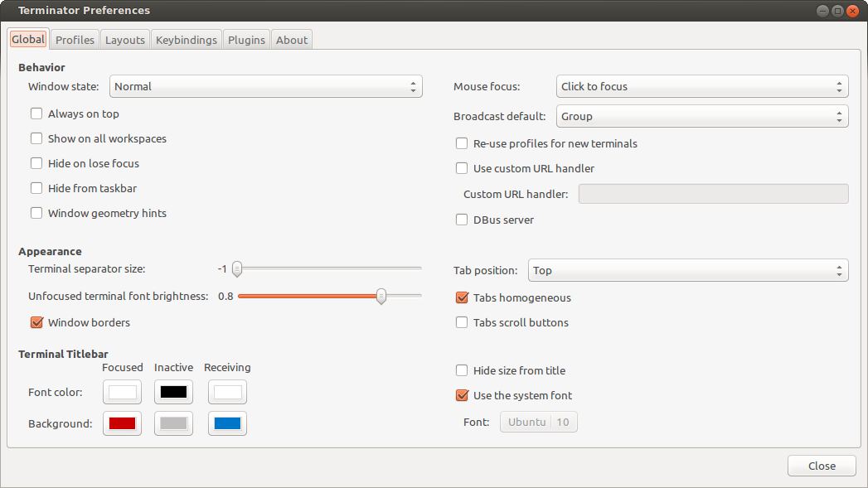Open the Keybindings tab
The width and height of the screenshot is (868, 488).
click(187, 40)
